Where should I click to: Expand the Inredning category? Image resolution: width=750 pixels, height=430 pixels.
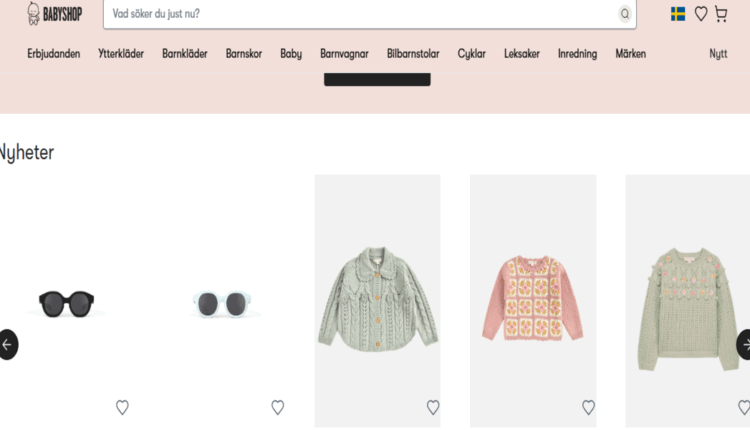(577, 54)
